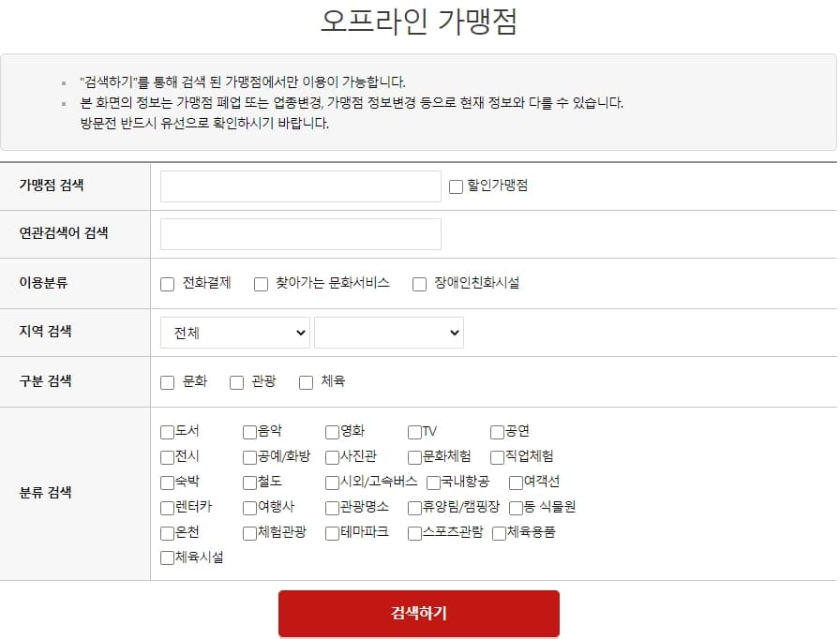Select the 체험관광 checkbox
The image size is (840, 639).
[x=249, y=533]
